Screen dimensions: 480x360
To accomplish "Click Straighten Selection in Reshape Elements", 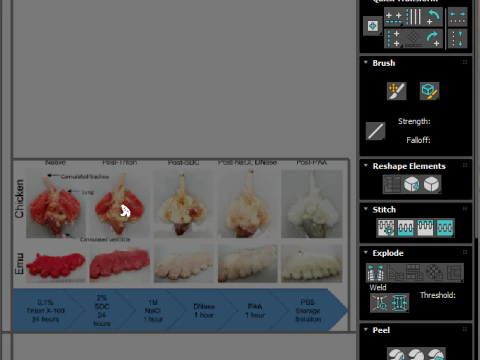I will click(392, 184).
